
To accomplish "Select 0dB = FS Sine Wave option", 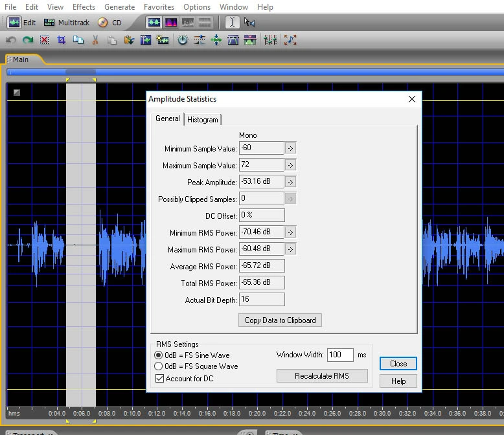I will [159, 355].
